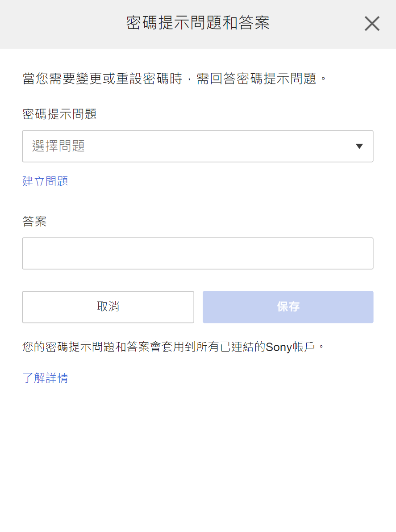The image size is (396, 532).
Task: Click inside the 答案 answer input field
Action: point(197,253)
